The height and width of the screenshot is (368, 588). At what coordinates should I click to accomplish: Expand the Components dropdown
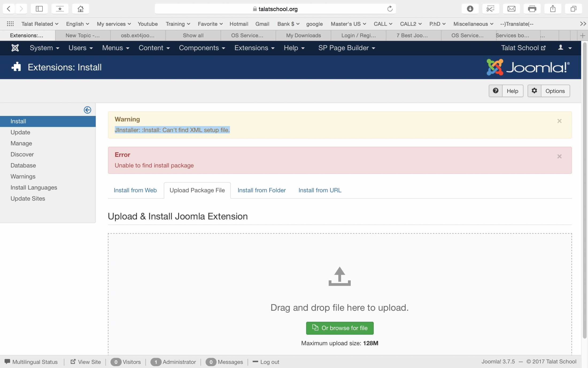202,48
